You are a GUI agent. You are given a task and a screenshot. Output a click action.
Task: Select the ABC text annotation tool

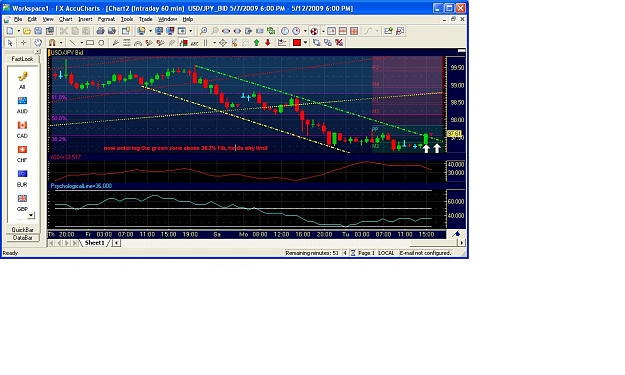[195, 43]
